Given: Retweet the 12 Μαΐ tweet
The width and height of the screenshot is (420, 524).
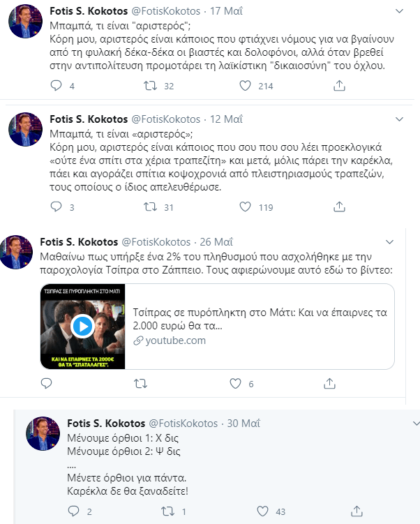Looking at the screenshot, I should click(149, 207).
